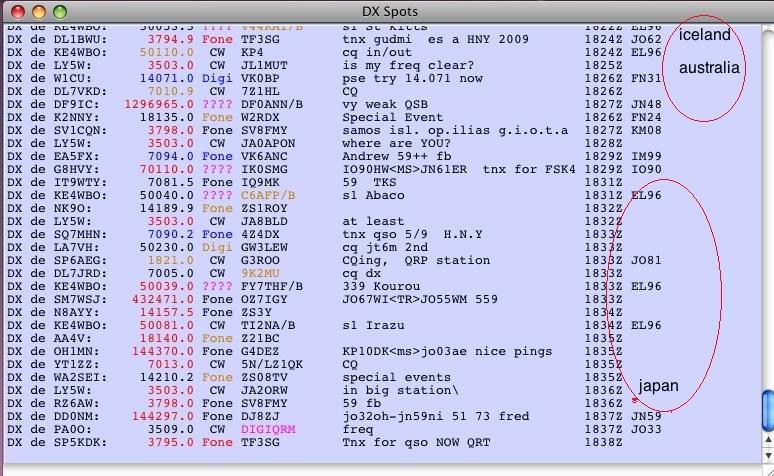This screenshot has width=774, height=476.
Task: Close the DX Spots window
Action: pyautogui.click(x=13, y=10)
